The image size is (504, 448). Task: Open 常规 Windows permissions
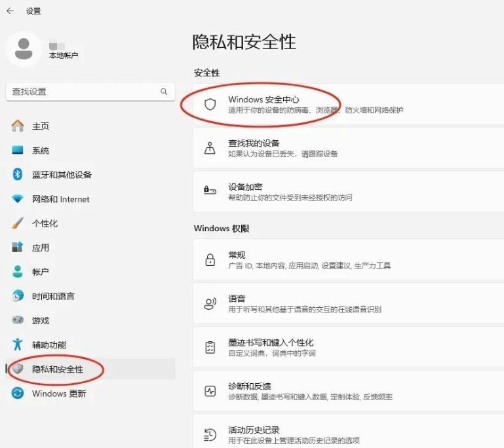[x=349, y=260]
